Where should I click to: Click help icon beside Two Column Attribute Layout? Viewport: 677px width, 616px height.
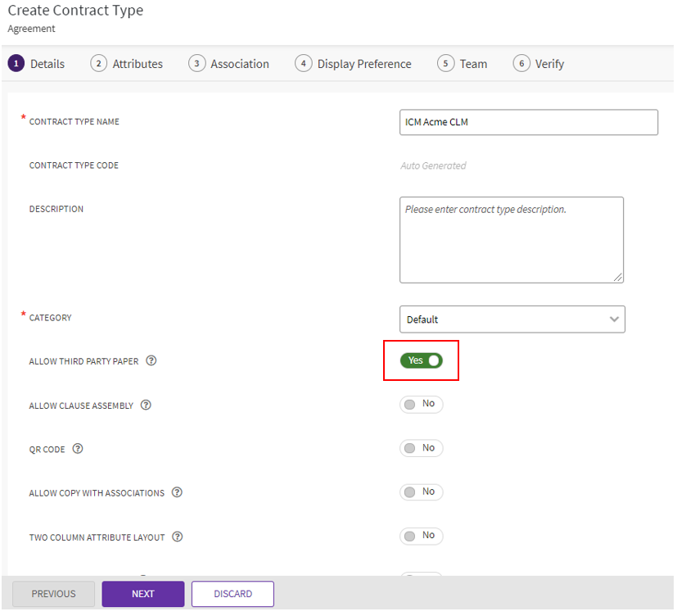(x=178, y=537)
